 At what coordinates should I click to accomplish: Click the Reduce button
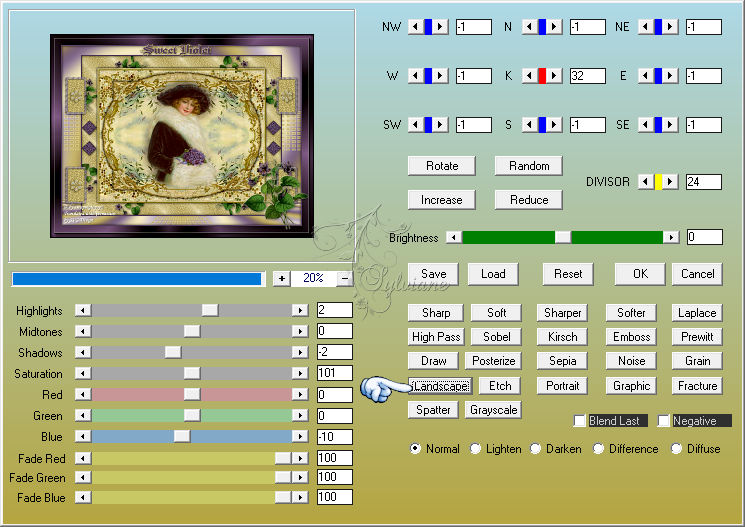tap(529, 200)
